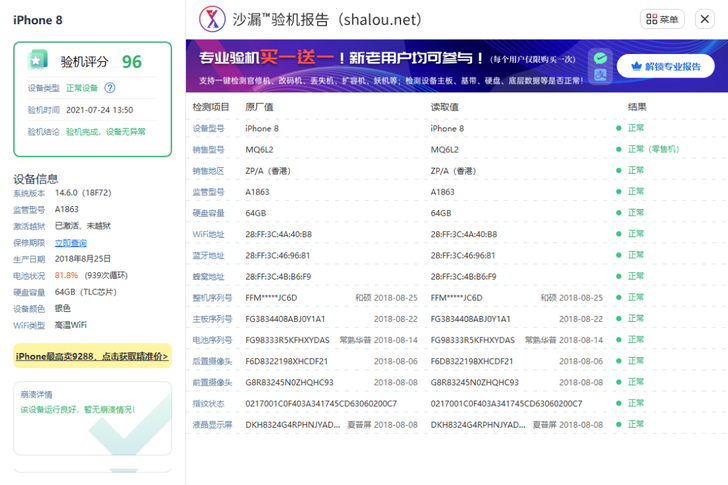728x485 pixels.
Task: Click the 读取值 column header
Action: [x=444, y=107]
